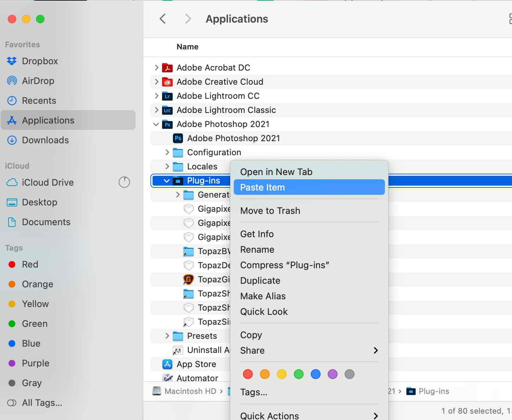
Task: Click the Desktop icon in the sidebar
Action: (12, 202)
